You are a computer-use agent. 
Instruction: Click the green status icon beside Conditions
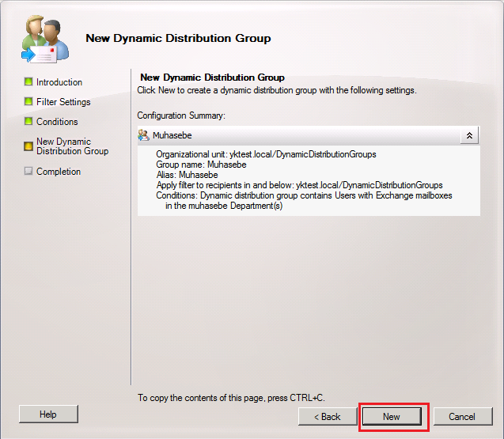28,121
